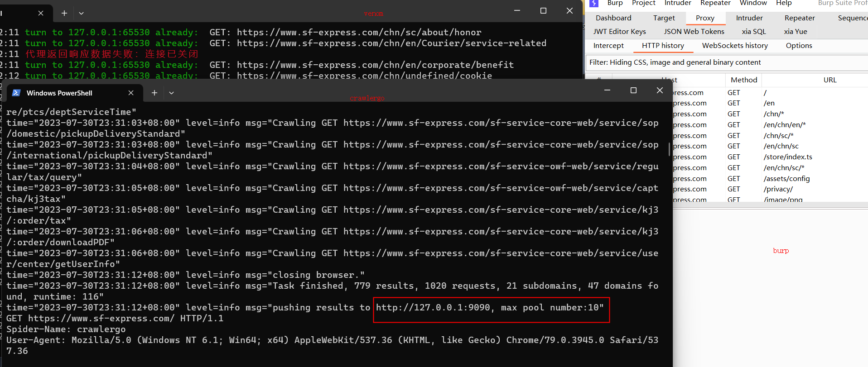Minimize the venom terminal window
Viewport: 868px width, 367px height.
517,10
